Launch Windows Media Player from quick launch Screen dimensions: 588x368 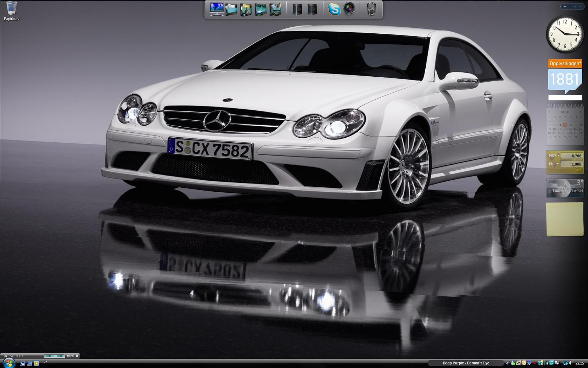(36, 363)
